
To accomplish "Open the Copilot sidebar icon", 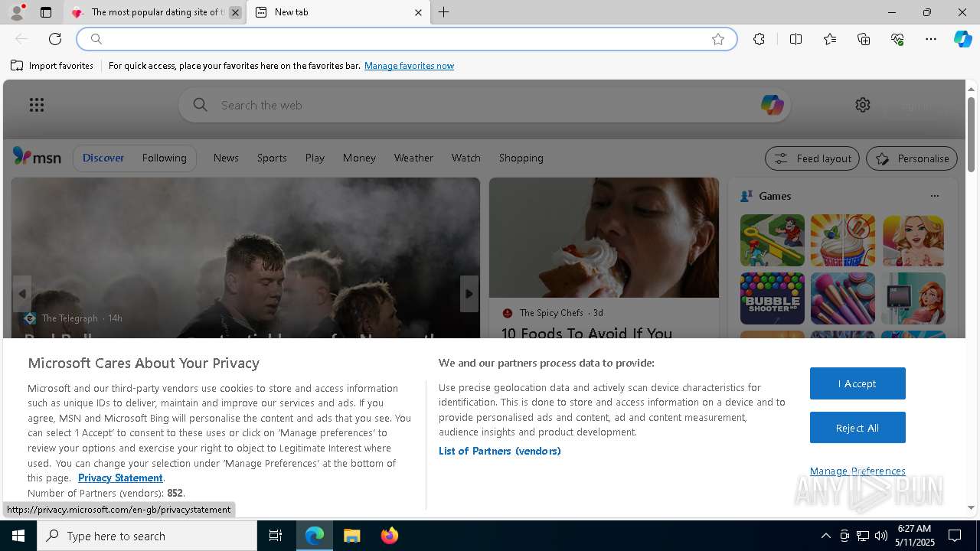I will (x=962, y=39).
